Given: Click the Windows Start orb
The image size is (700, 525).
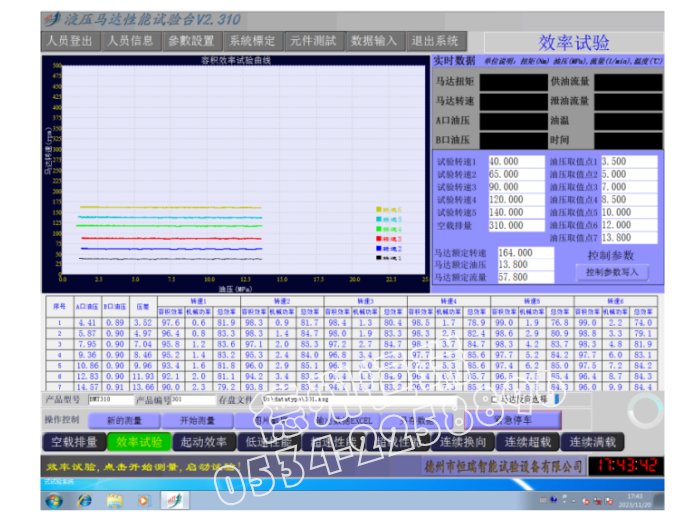Looking at the screenshot, I should (x=52, y=498).
